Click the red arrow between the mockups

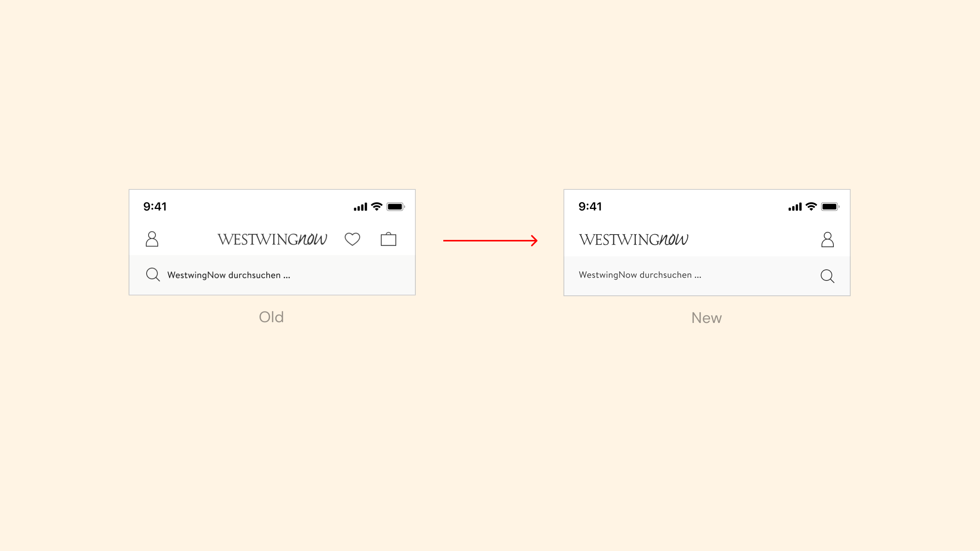[x=490, y=241]
